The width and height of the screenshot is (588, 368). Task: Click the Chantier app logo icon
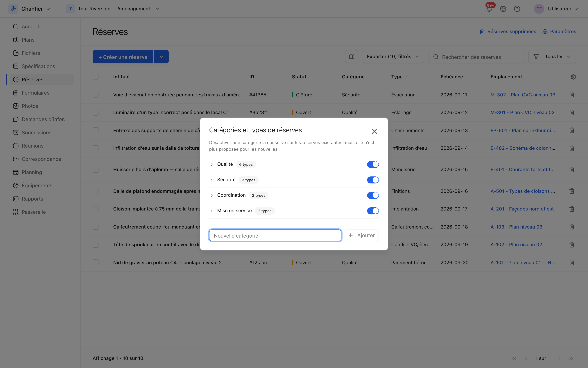tap(13, 9)
